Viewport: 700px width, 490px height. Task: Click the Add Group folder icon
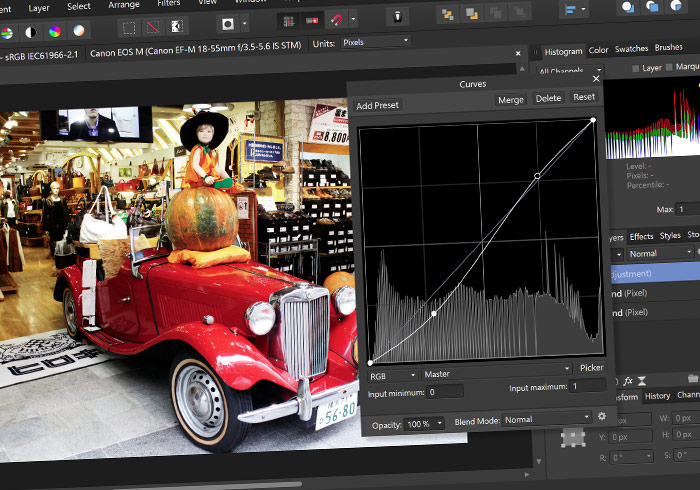[693, 378]
